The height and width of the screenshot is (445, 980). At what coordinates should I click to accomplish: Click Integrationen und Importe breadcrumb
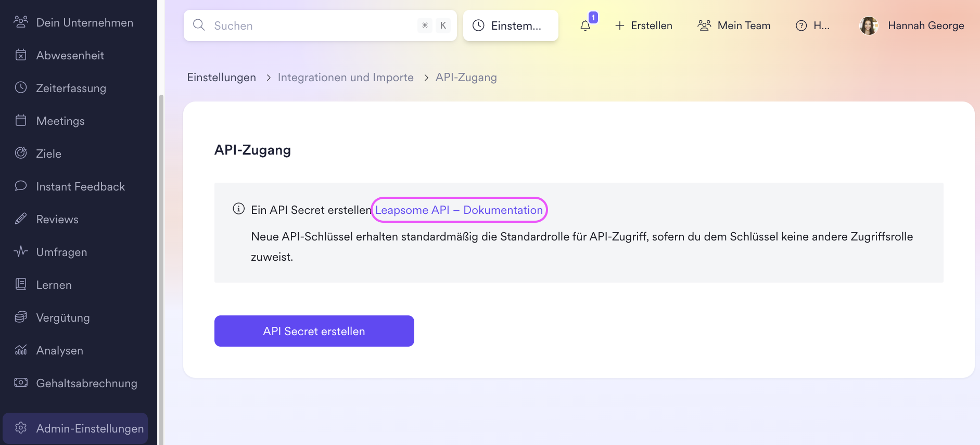point(346,78)
